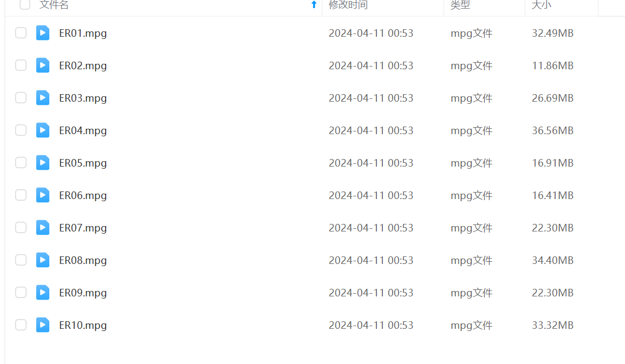Viewport: 625px width, 364px height.
Task: Select the ER07.mpg row by its 22.30MB size
Action: [x=552, y=228]
